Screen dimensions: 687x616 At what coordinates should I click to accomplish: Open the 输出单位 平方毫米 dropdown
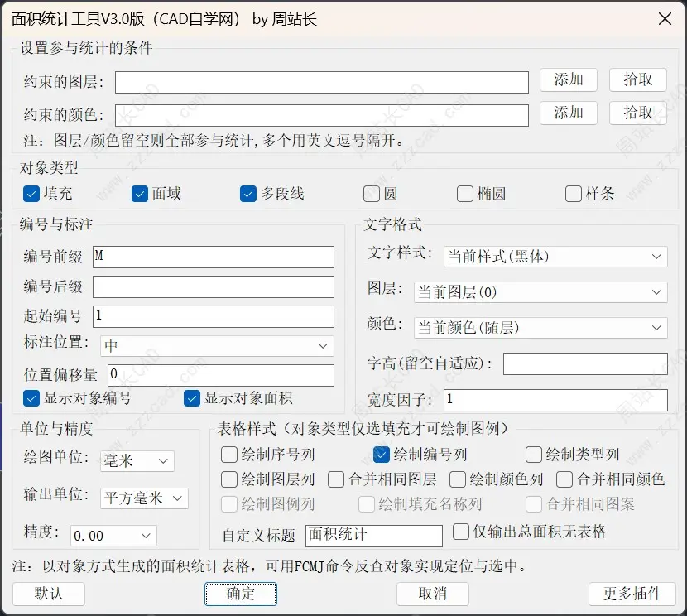click(144, 498)
